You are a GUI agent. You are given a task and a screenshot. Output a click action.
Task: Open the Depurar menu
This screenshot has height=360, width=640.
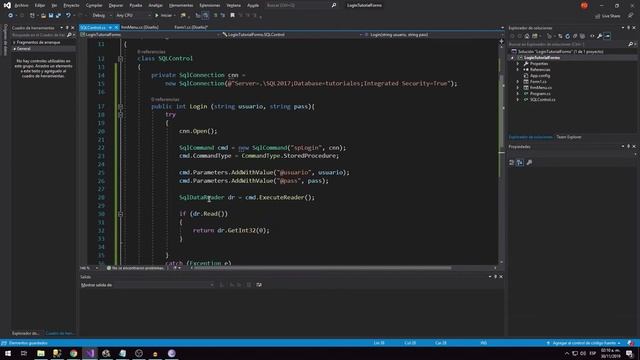pyautogui.click(x=116, y=5)
